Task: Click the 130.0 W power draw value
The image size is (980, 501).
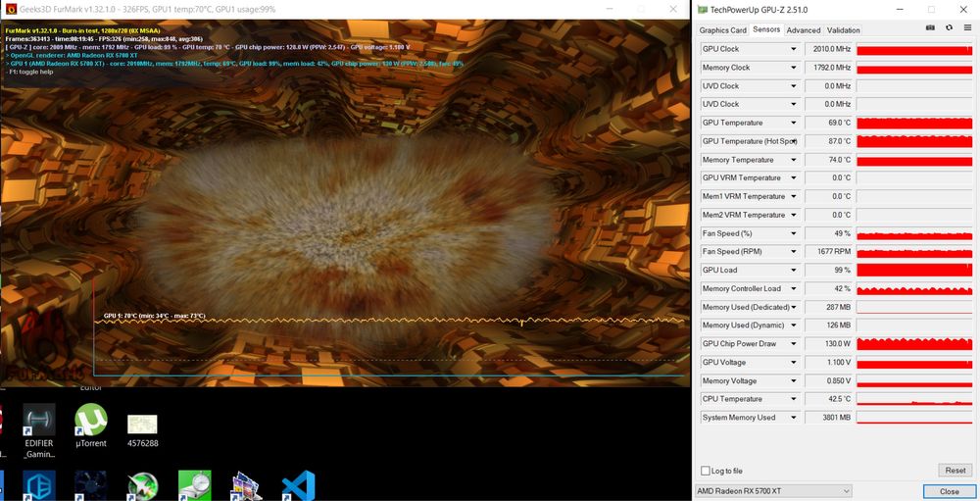Action: (x=828, y=344)
